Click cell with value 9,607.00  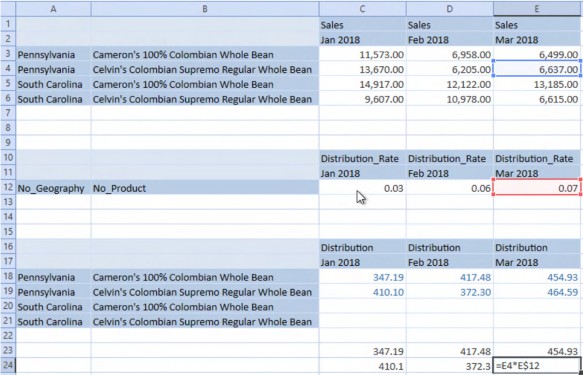tap(362, 99)
